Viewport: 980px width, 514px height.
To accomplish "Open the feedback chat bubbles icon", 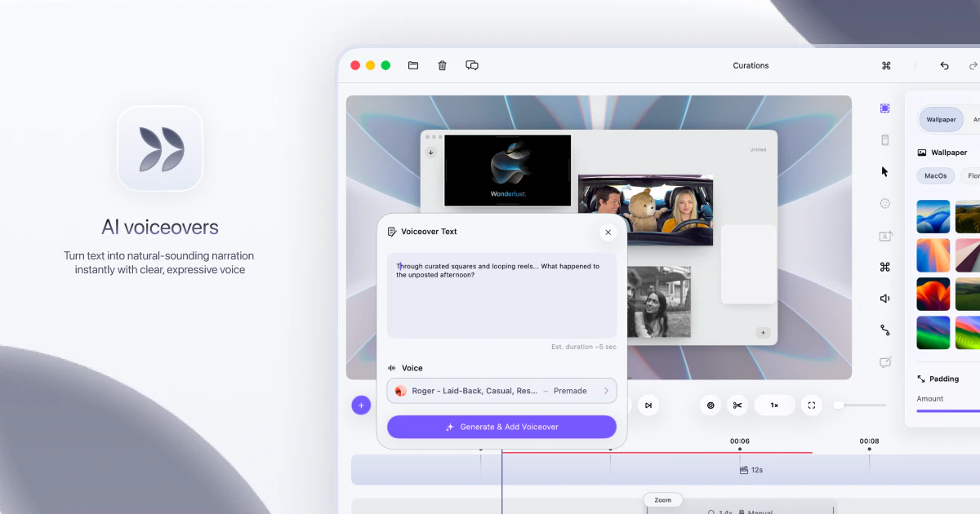I will pyautogui.click(x=472, y=65).
